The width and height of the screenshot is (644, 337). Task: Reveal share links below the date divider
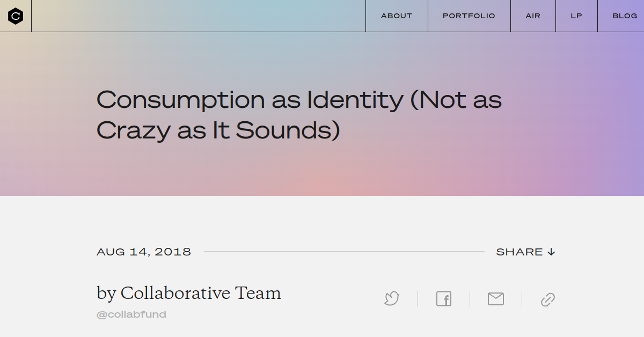(x=526, y=251)
